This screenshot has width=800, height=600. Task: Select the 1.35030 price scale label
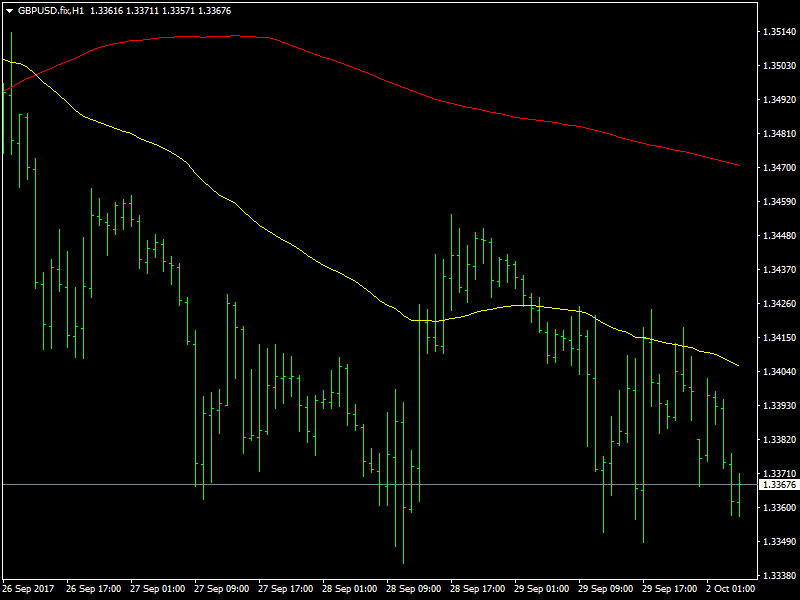[779, 66]
